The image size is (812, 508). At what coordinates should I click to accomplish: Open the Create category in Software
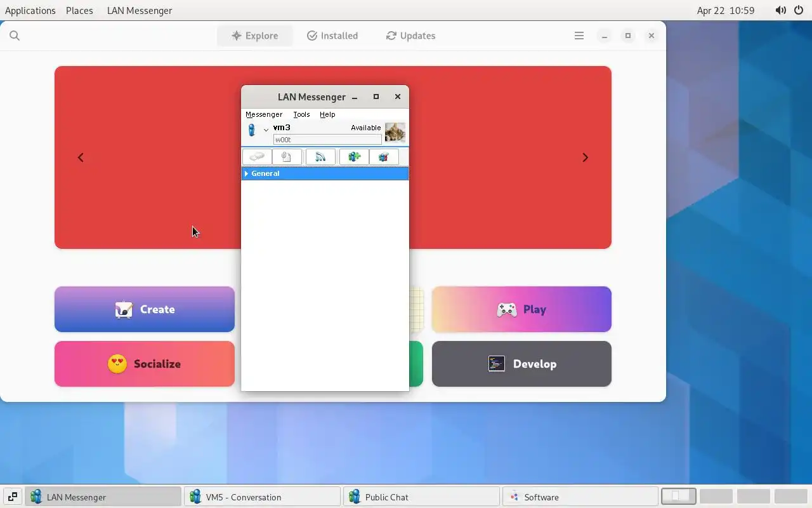[145, 309]
